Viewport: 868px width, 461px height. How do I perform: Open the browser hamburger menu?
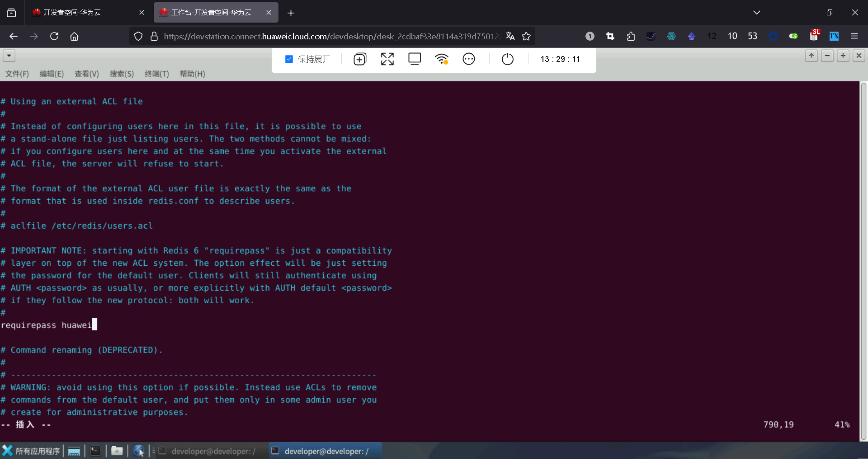854,36
